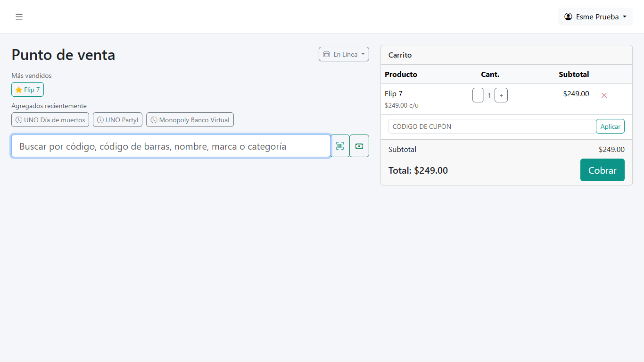Screen dimensions: 644x362
Task: Add Monopoly Banco Virtual to cart
Action: [x=190, y=120]
